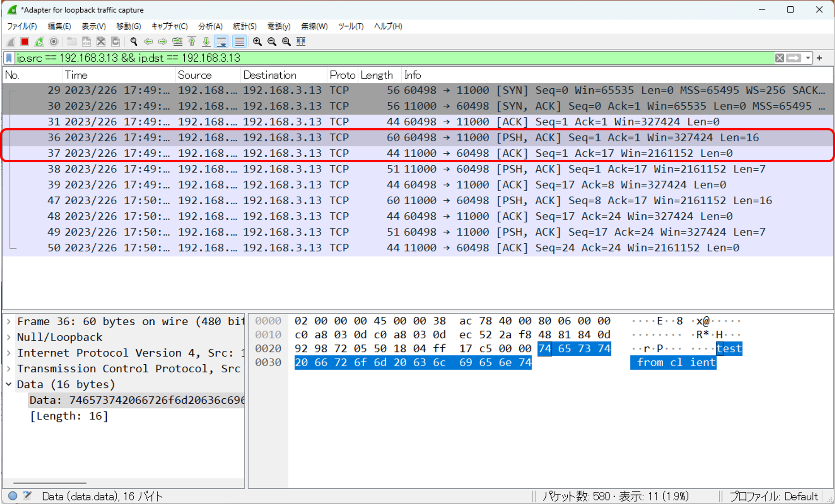Sort by the Source column header
The height and width of the screenshot is (504, 835).
208,75
